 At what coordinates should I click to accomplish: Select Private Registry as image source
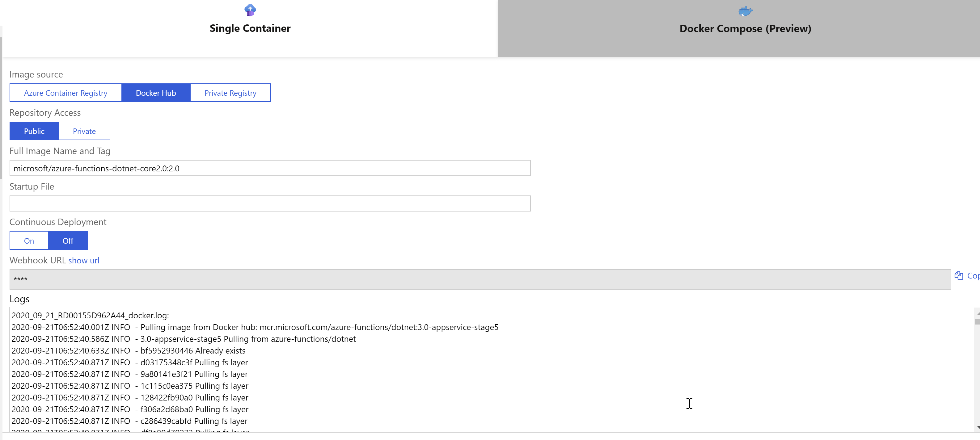pos(230,92)
